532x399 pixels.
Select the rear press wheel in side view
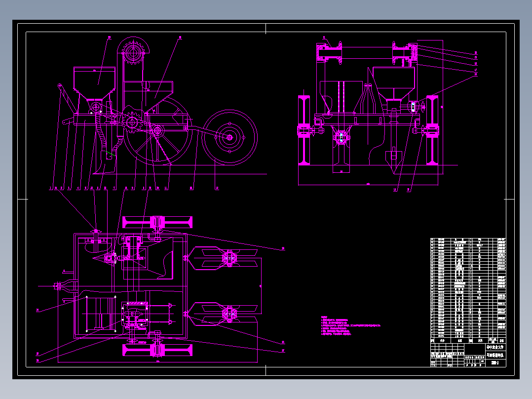click(x=229, y=137)
